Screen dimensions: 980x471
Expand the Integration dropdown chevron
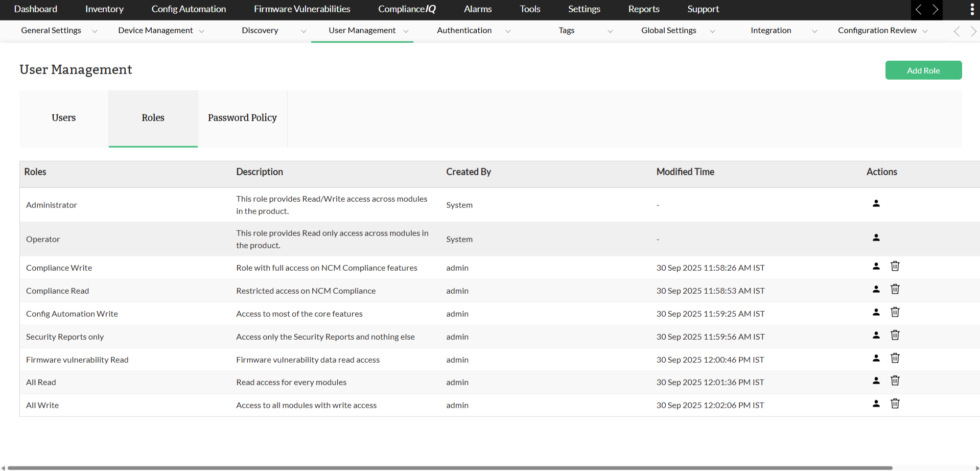click(814, 31)
